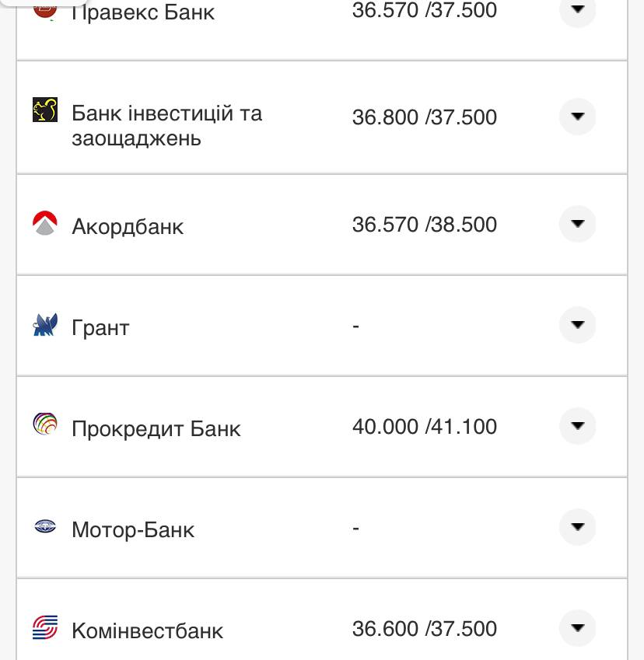Click the Правекс Банк logo icon
The width and height of the screenshot is (644, 660).
pyautogui.click(x=46, y=9)
